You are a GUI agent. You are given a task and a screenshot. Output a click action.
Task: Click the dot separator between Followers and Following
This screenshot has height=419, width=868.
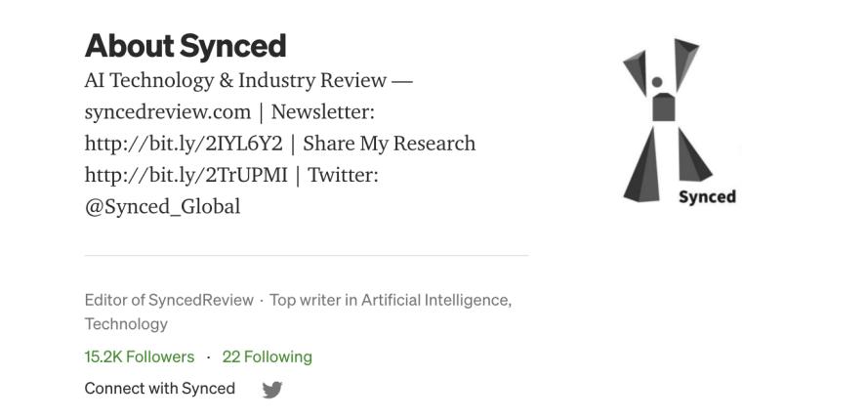pos(209,357)
